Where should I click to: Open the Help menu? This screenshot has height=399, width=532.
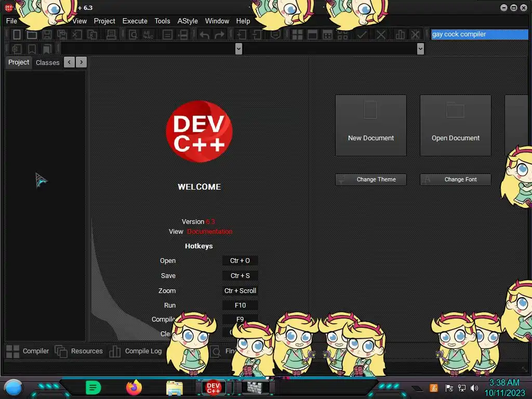[x=243, y=21]
